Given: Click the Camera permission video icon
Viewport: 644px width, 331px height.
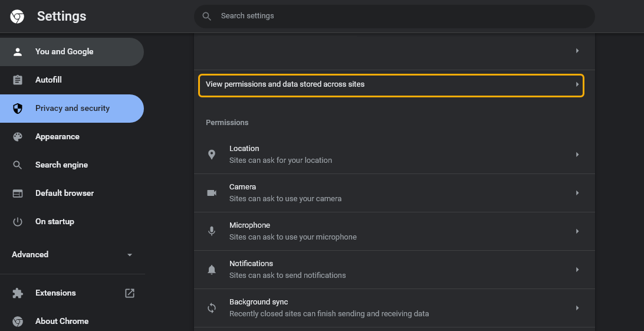Looking at the screenshot, I should (x=212, y=193).
